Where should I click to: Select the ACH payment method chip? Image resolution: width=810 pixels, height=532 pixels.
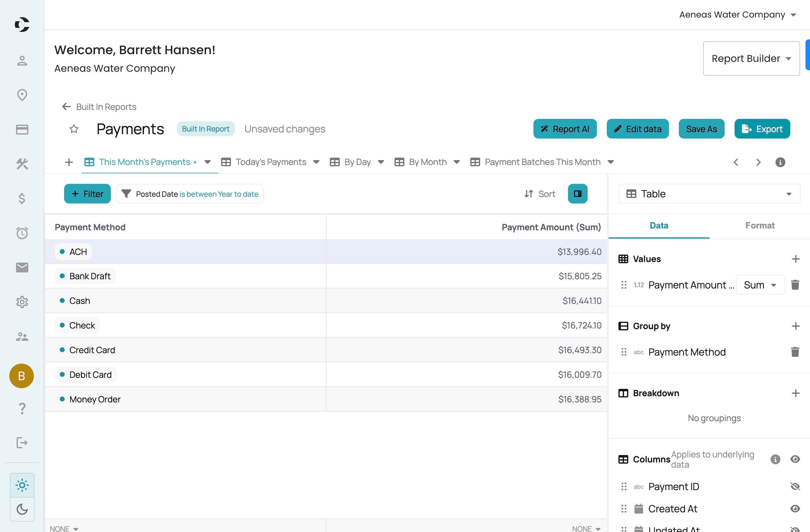pyautogui.click(x=73, y=252)
